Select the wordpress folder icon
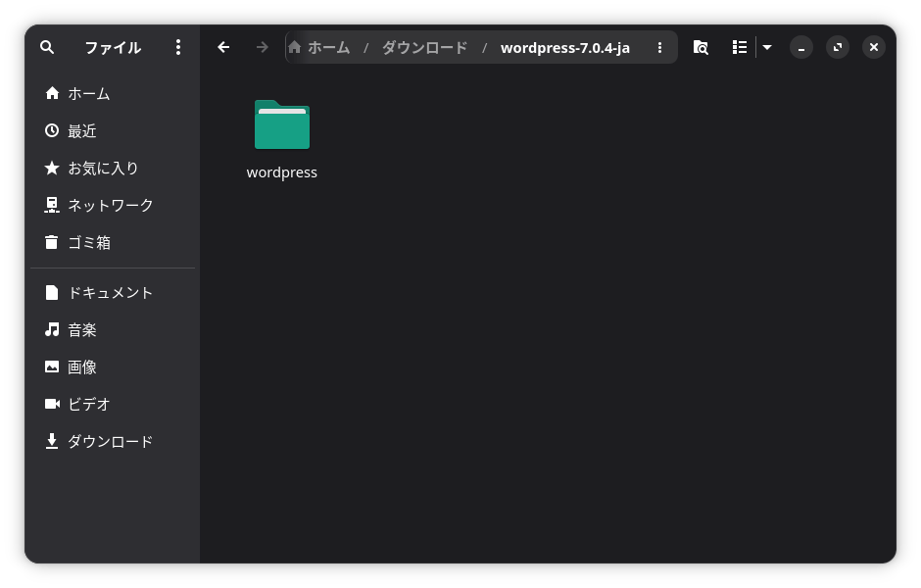Image resolution: width=921 pixels, height=588 pixels. click(x=282, y=124)
